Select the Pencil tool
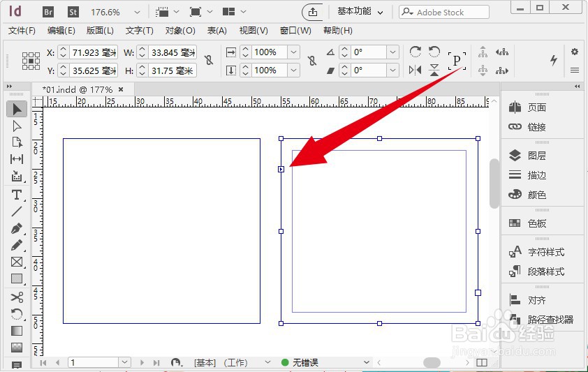Viewport: 588px width, 372px height. (17, 245)
